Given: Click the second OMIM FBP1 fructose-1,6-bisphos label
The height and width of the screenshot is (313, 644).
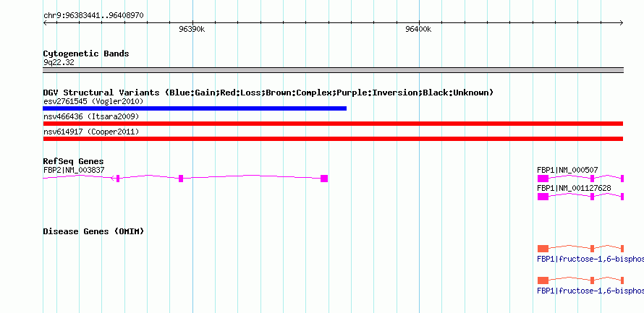Looking at the screenshot, I should click(590, 291).
